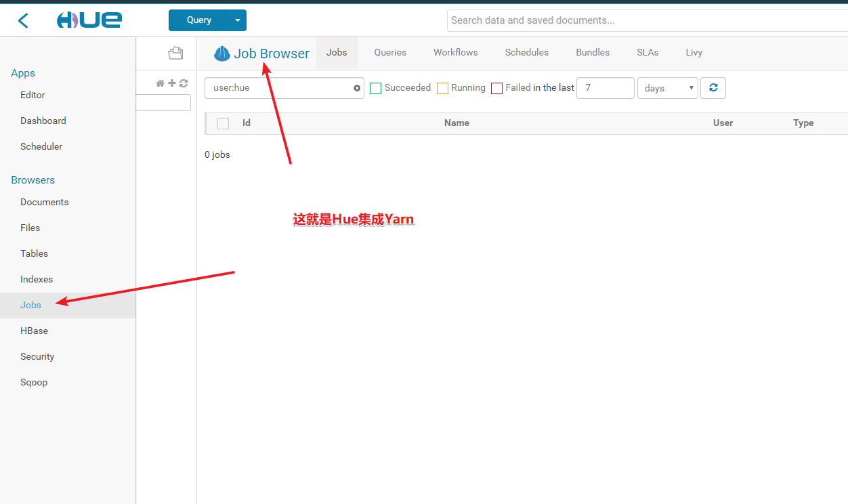Switch to the Bundles tab

[x=593, y=52]
